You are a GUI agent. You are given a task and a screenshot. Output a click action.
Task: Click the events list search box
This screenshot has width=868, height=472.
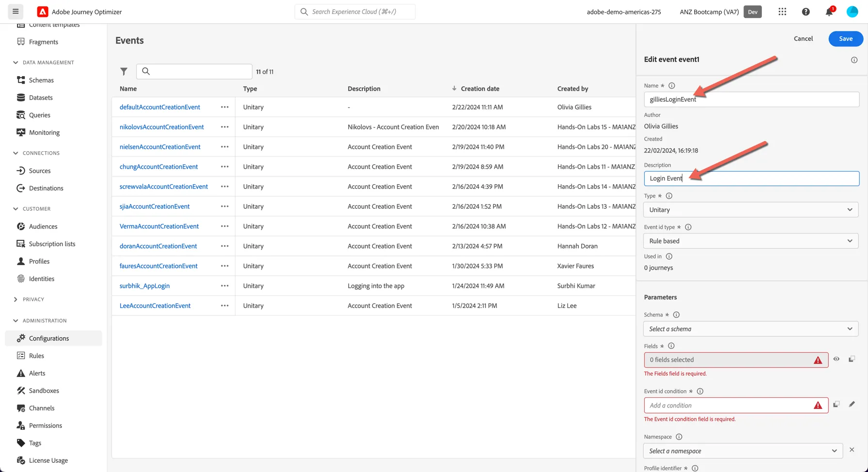click(194, 71)
